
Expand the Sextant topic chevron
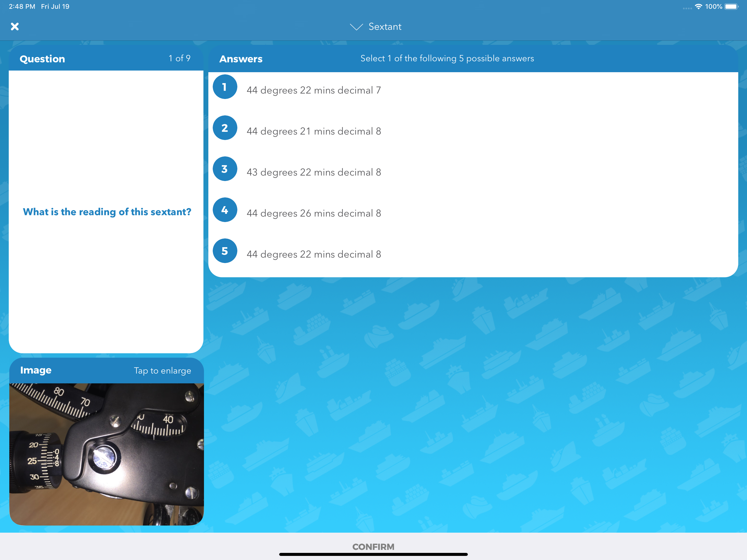(356, 27)
